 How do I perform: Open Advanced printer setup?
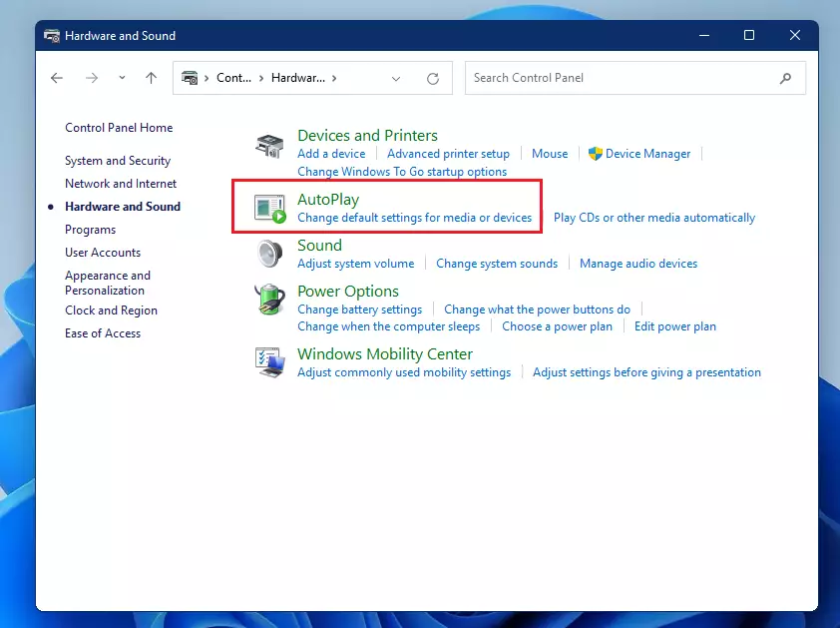[x=448, y=154]
